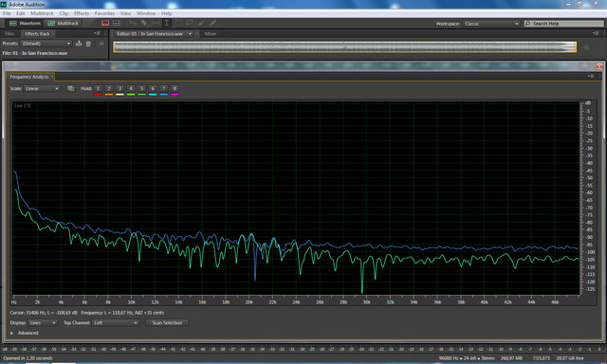The width and height of the screenshot is (607, 364).
Task: Close the Editor file tab
Action: [197, 34]
